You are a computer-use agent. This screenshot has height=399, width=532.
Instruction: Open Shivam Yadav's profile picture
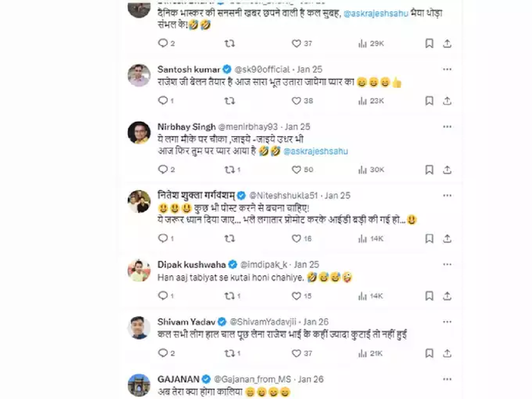tap(138, 327)
